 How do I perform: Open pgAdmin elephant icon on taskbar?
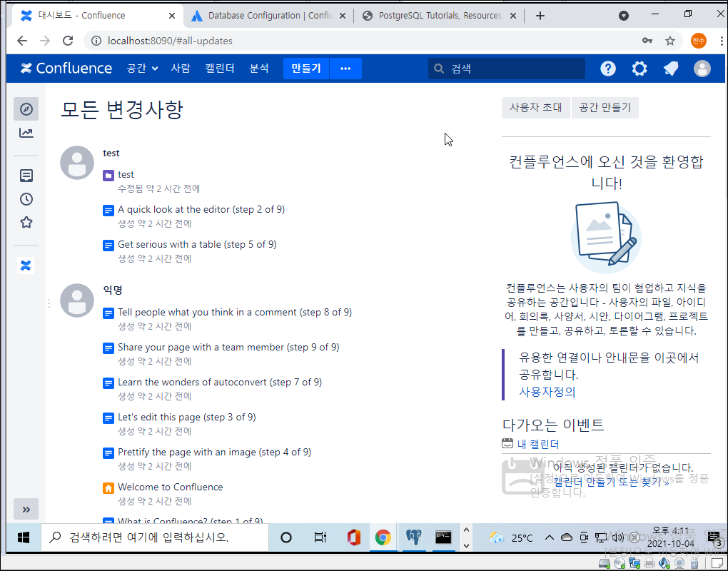(413, 537)
